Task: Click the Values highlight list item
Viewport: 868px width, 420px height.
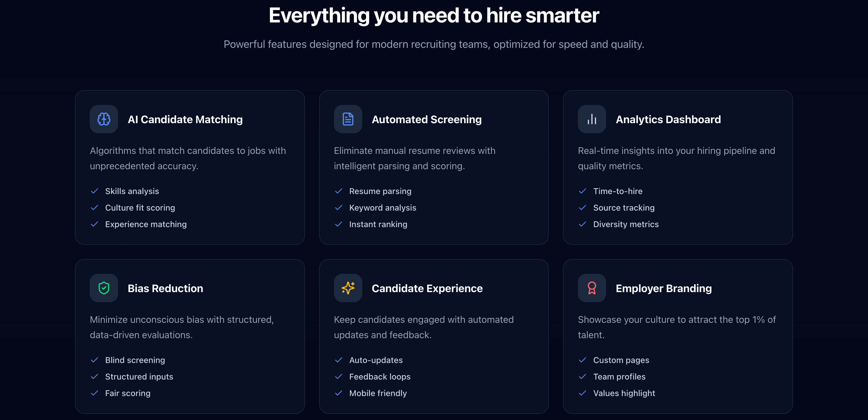Action: [x=624, y=393]
